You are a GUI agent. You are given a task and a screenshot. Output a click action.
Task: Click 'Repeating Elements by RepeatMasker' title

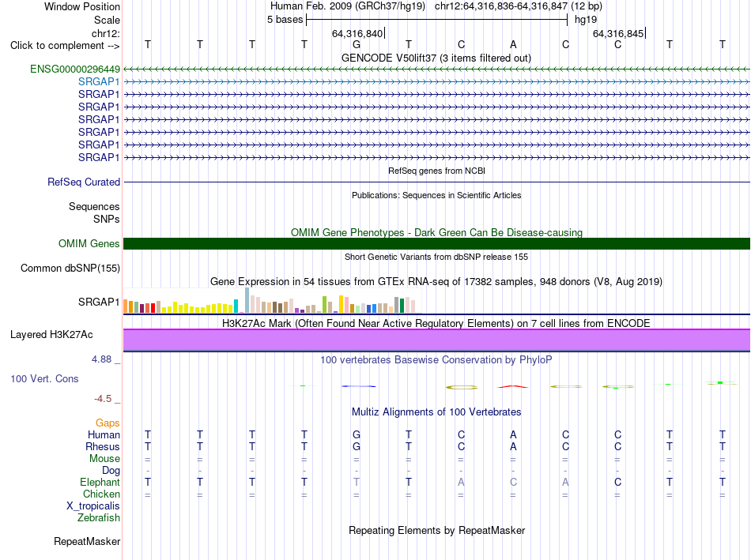(436, 530)
